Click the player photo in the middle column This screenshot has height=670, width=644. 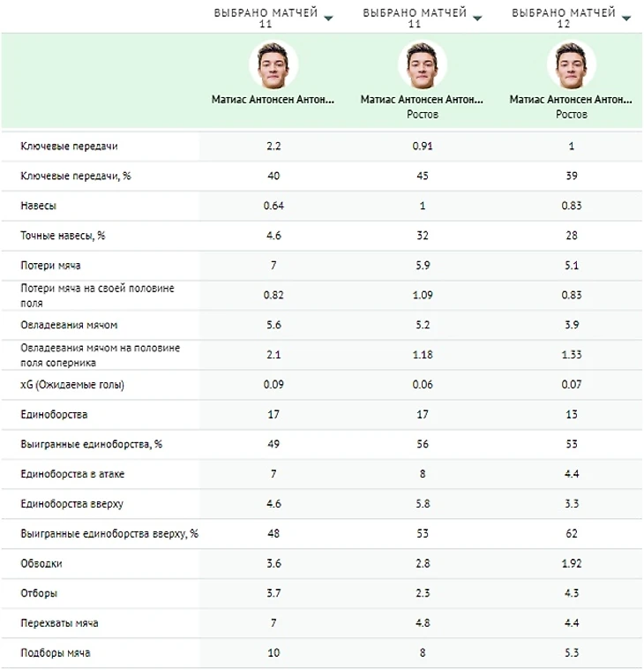(x=423, y=65)
